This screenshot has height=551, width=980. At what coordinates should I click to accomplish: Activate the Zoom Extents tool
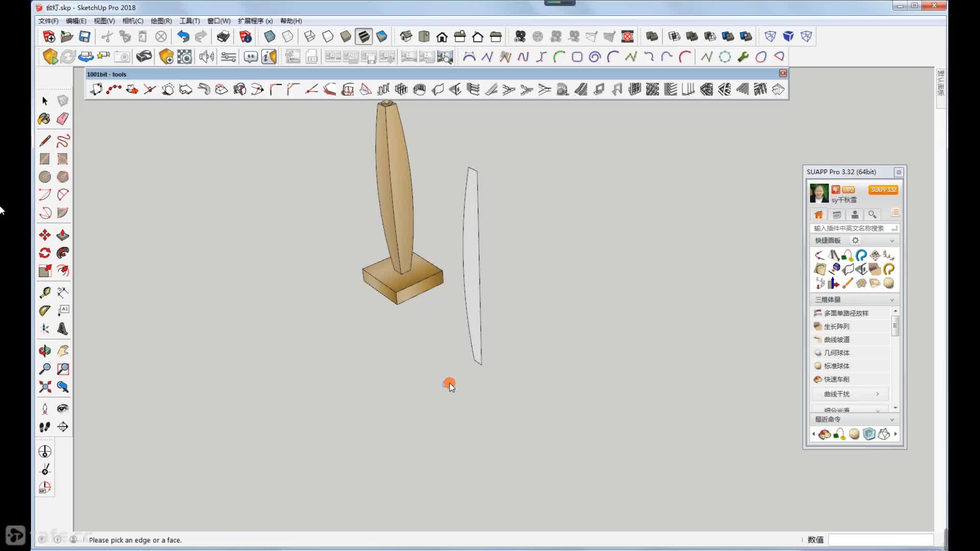[x=45, y=387]
